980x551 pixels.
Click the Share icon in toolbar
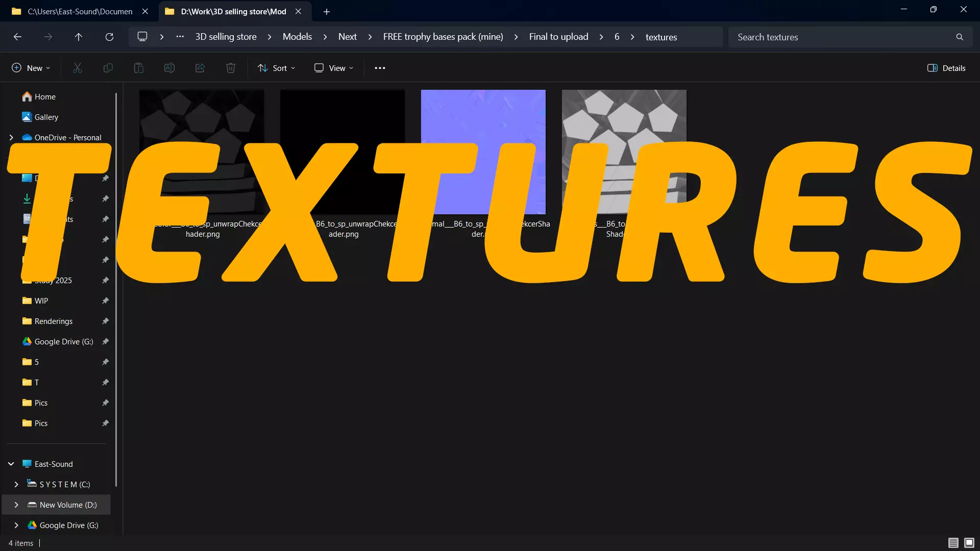pyautogui.click(x=200, y=68)
